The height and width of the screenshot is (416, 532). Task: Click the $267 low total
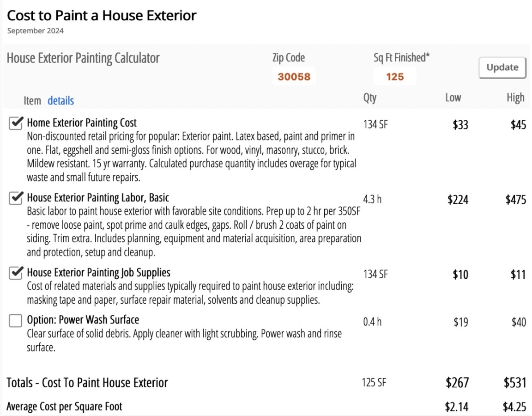pos(457,383)
